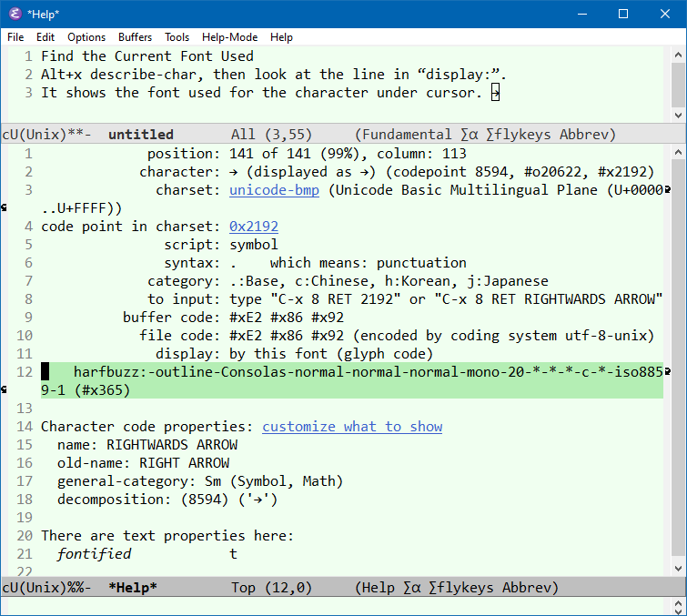Click 'category: .:Base, c:Chinese' line

click(348, 281)
